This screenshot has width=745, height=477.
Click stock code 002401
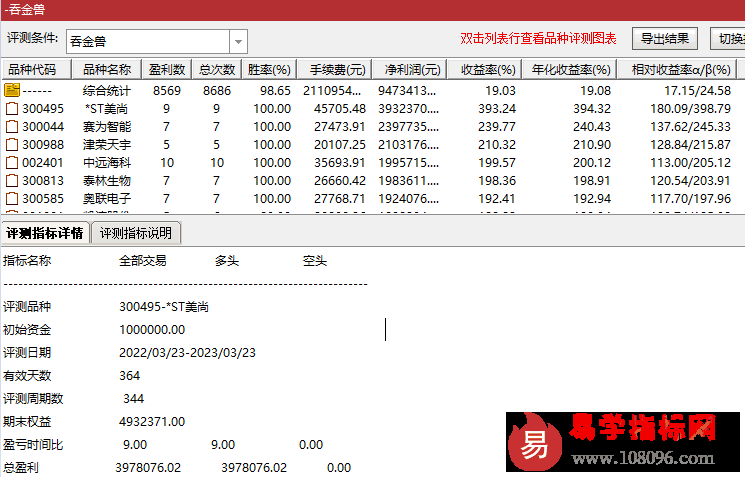43,163
